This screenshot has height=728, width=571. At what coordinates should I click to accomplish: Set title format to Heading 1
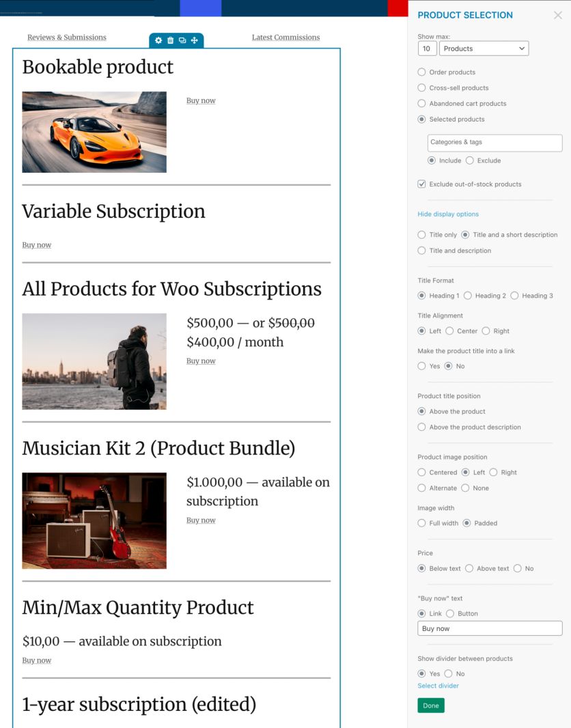coord(421,296)
